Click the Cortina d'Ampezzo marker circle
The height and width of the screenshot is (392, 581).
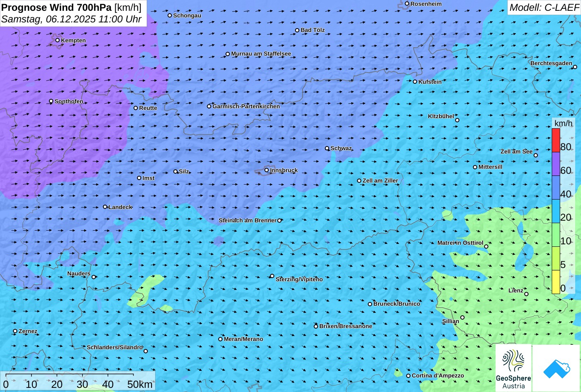click(x=408, y=376)
